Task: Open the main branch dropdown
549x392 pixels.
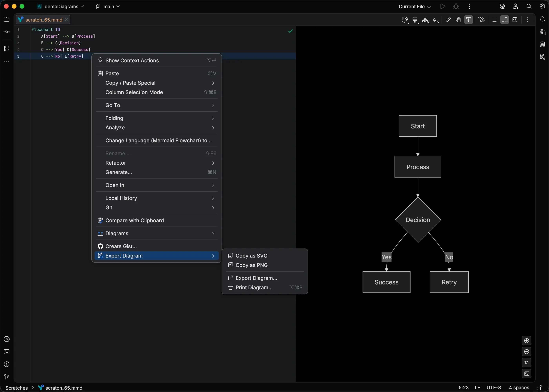Action: [108, 6]
